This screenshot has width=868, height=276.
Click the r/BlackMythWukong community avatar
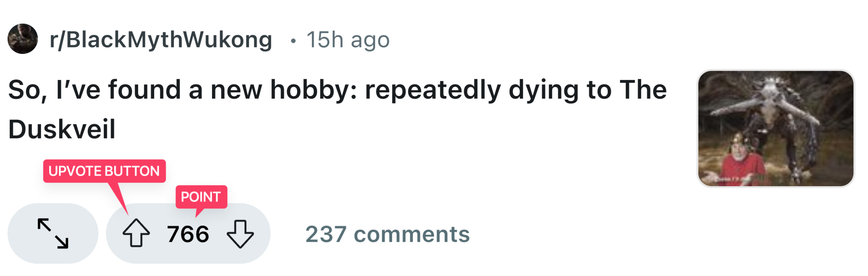(x=23, y=39)
